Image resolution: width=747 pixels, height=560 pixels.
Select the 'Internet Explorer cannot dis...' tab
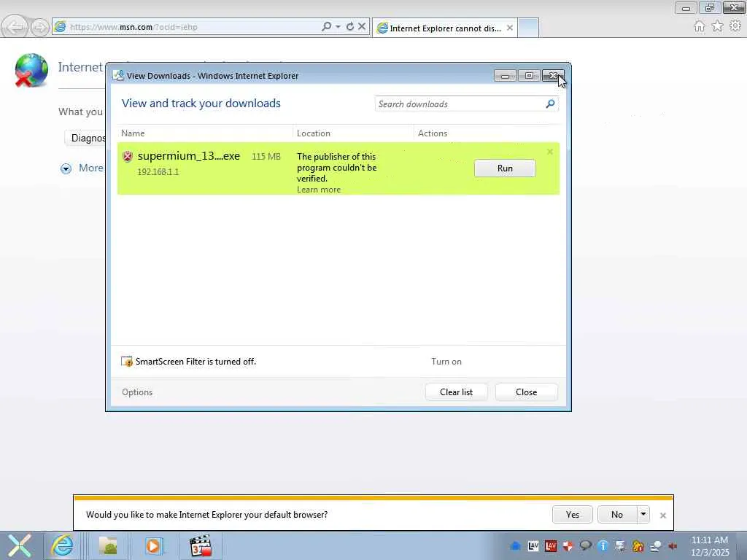pos(445,28)
